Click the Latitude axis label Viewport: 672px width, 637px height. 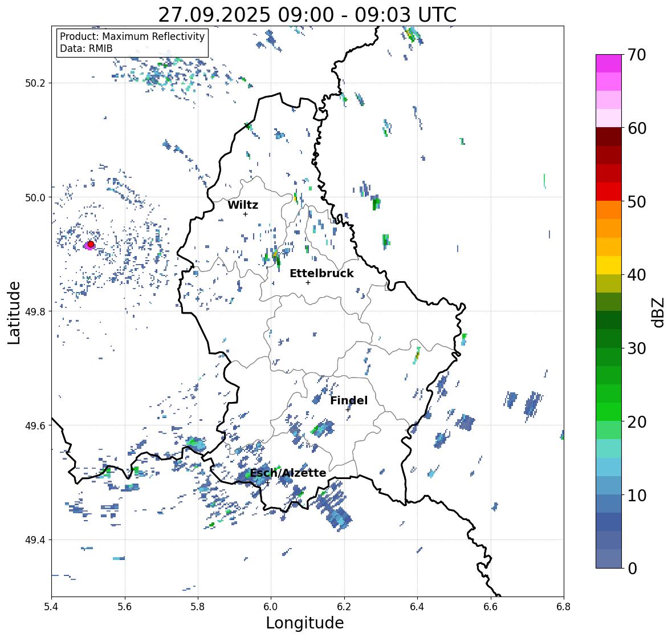[x=14, y=313]
